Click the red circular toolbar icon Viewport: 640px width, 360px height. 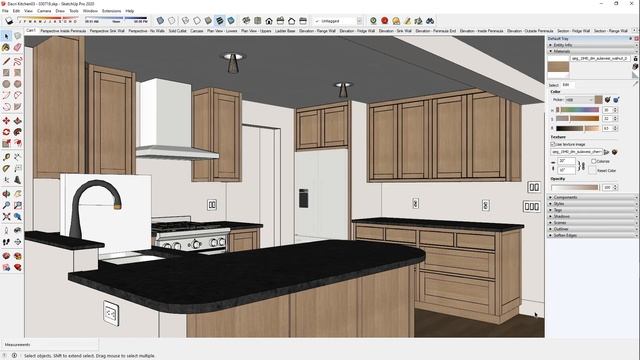[384, 20]
